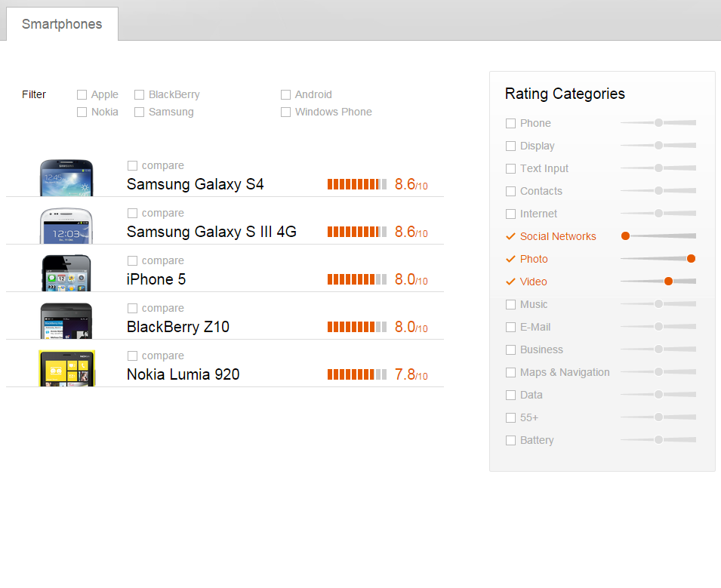The image size is (721, 588).
Task: Enable the Battery rating category
Action: pyautogui.click(x=511, y=440)
